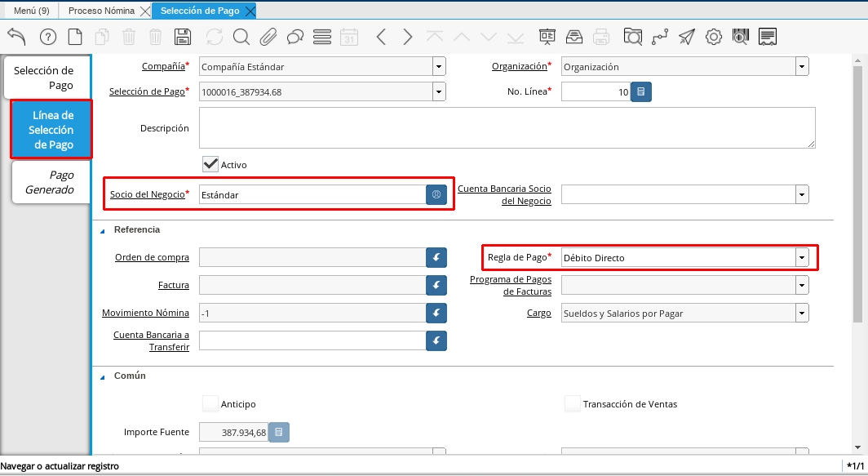
Task: Click the Movimiento Nómina label link
Action: pyautogui.click(x=145, y=313)
